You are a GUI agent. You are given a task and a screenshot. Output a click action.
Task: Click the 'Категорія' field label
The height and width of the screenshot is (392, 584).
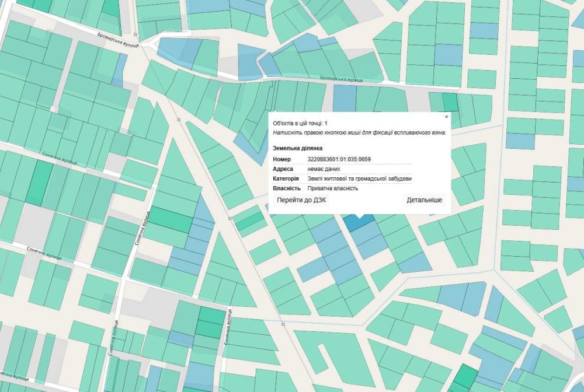[x=286, y=178]
